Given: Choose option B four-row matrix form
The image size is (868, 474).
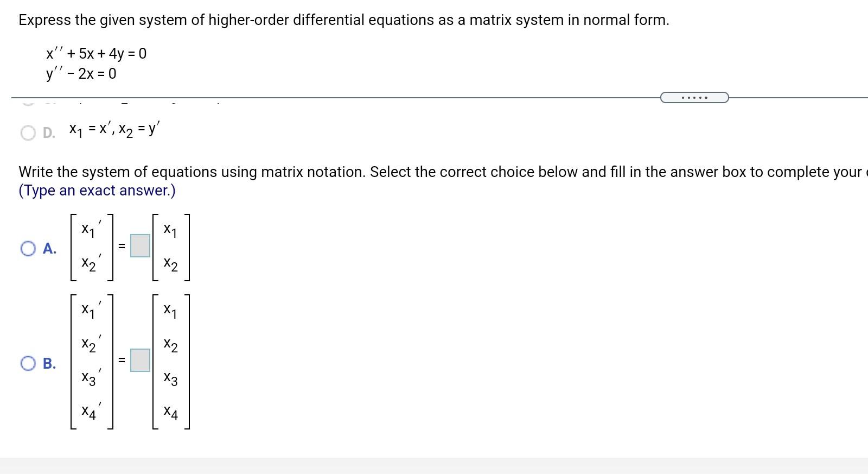Looking at the screenshot, I should pyautogui.click(x=28, y=363).
